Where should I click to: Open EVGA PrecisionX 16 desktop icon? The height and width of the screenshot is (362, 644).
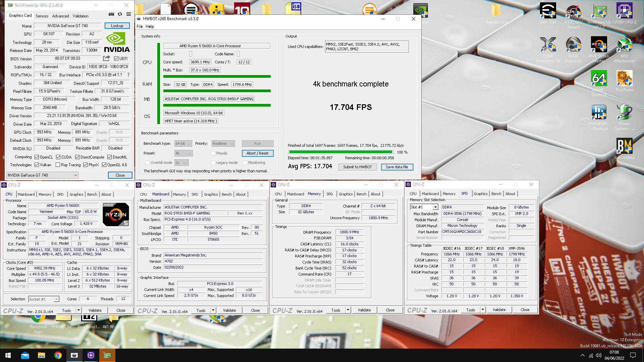548,50
